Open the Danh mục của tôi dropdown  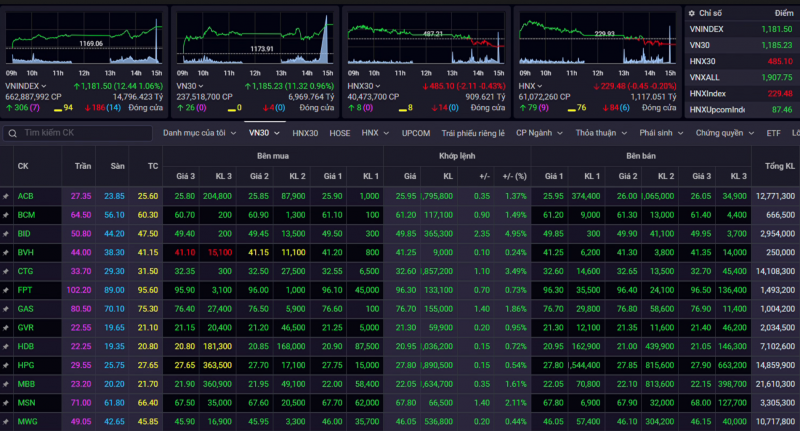200,132
